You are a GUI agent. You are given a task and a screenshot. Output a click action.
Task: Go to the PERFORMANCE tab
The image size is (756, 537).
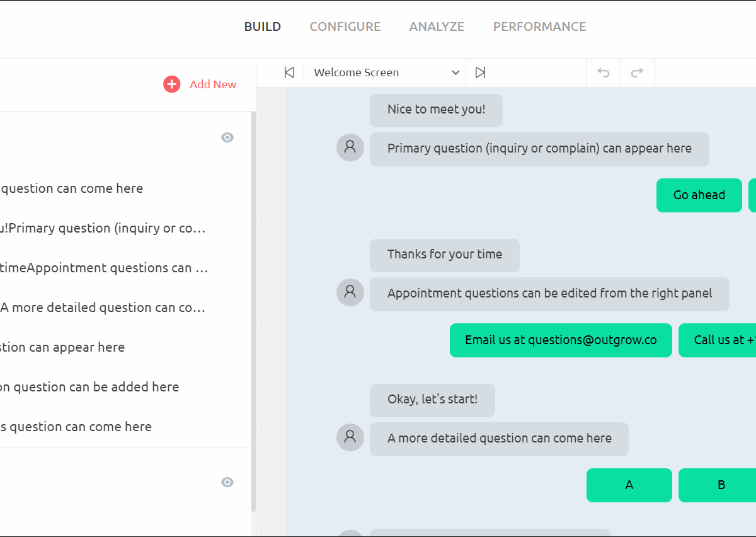pyautogui.click(x=539, y=26)
